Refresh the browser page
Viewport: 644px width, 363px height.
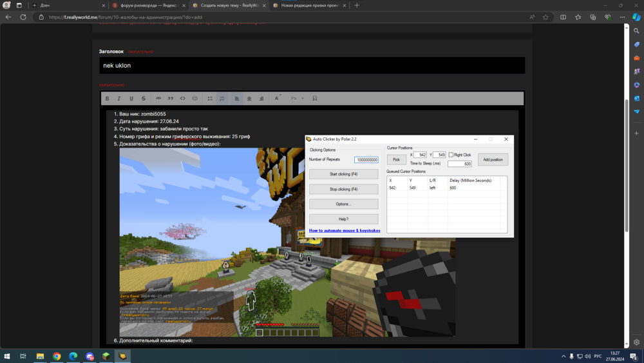pos(23,17)
